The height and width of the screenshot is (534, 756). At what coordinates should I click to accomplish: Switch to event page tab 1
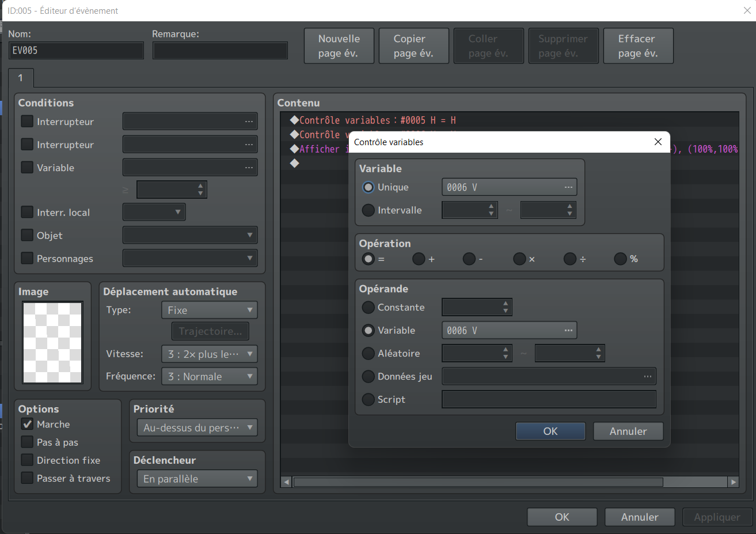pos(21,78)
